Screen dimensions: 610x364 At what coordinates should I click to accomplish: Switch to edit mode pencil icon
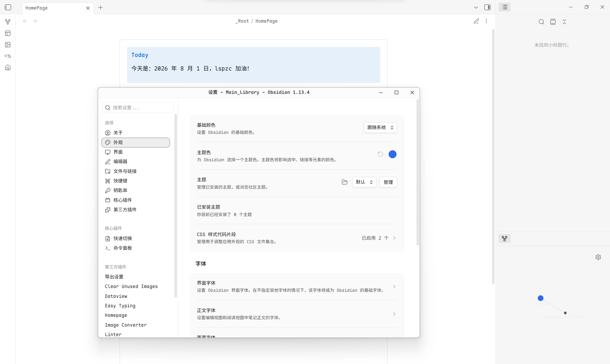pos(476,21)
